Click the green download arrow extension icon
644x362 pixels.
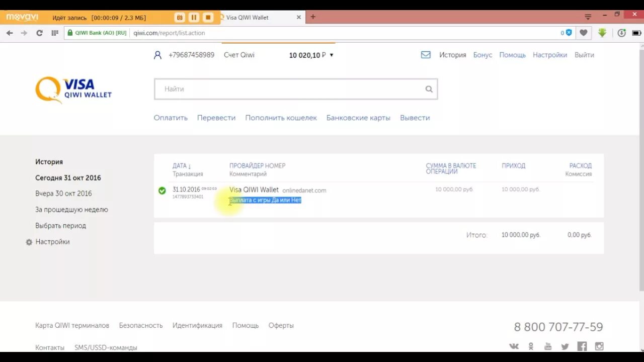coord(602,33)
